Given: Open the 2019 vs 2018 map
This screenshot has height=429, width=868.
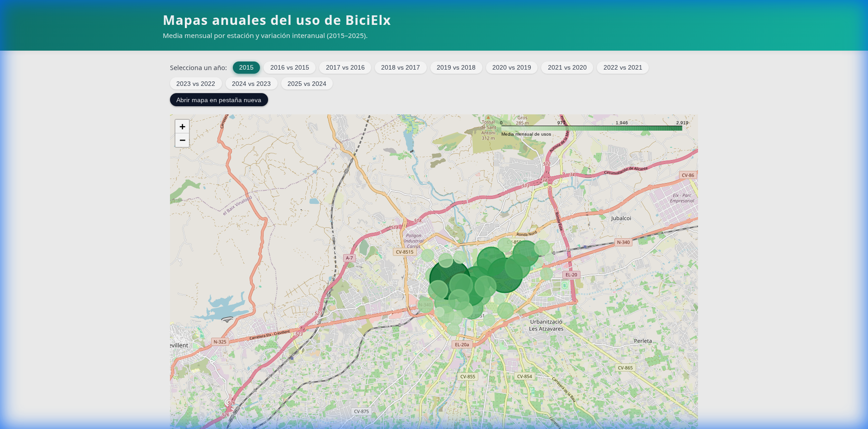Looking at the screenshot, I should 456,67.
